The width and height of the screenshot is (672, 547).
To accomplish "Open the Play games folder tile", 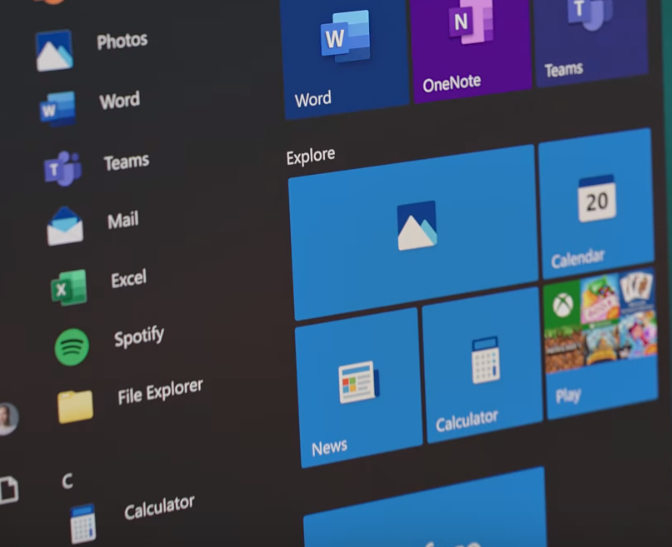I will tap(600, 344).
